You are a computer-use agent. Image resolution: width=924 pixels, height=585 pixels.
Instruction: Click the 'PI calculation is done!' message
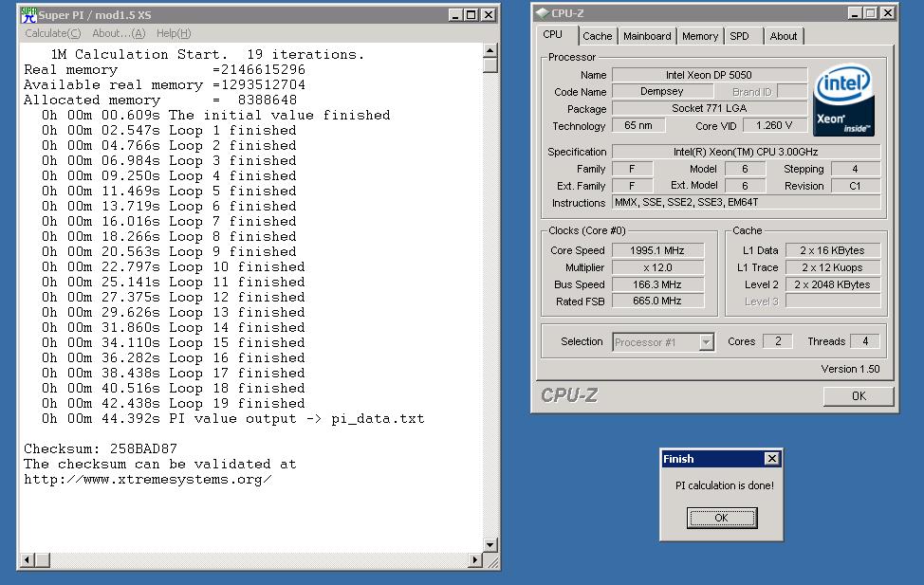pos(724,485)
